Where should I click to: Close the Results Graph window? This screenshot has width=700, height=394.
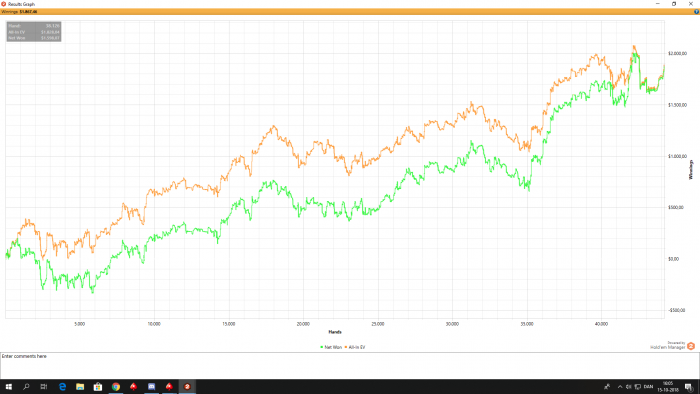691,4
